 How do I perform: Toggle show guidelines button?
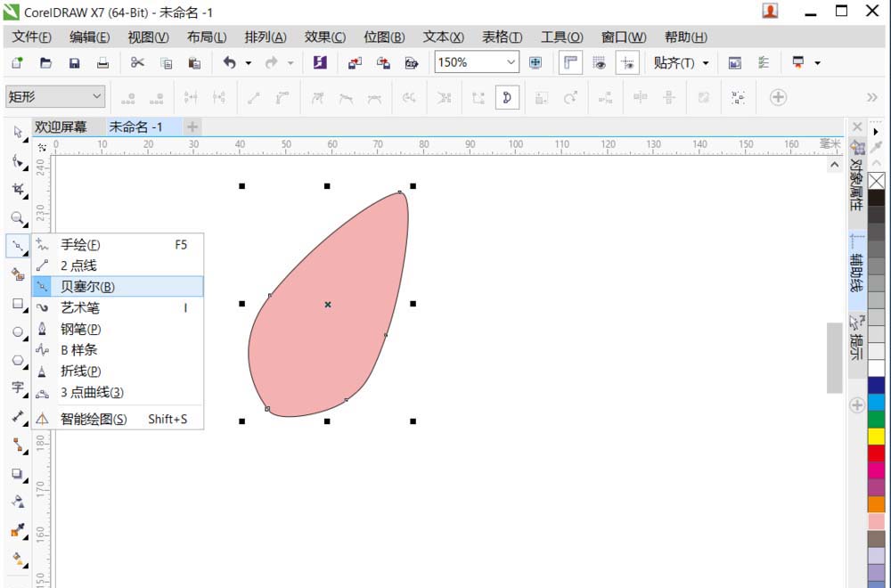point(628,63)
